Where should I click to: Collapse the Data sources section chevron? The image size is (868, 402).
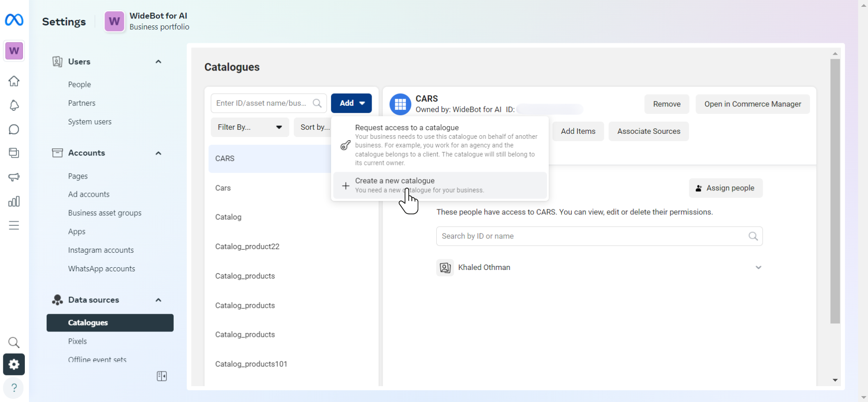159,300
